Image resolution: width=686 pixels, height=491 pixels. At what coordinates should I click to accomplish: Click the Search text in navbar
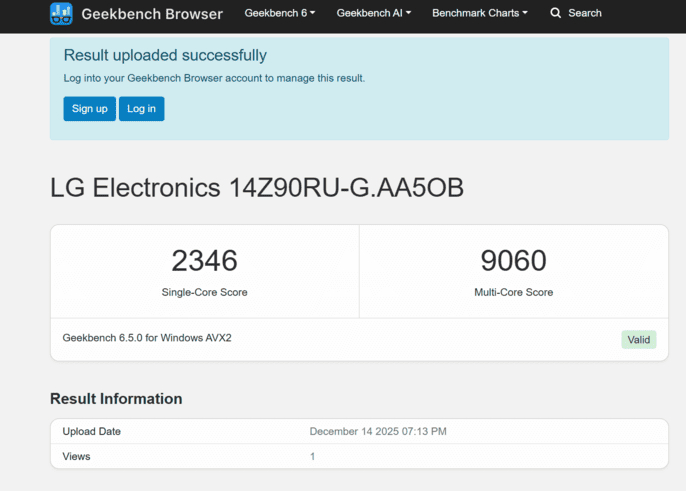584,13
